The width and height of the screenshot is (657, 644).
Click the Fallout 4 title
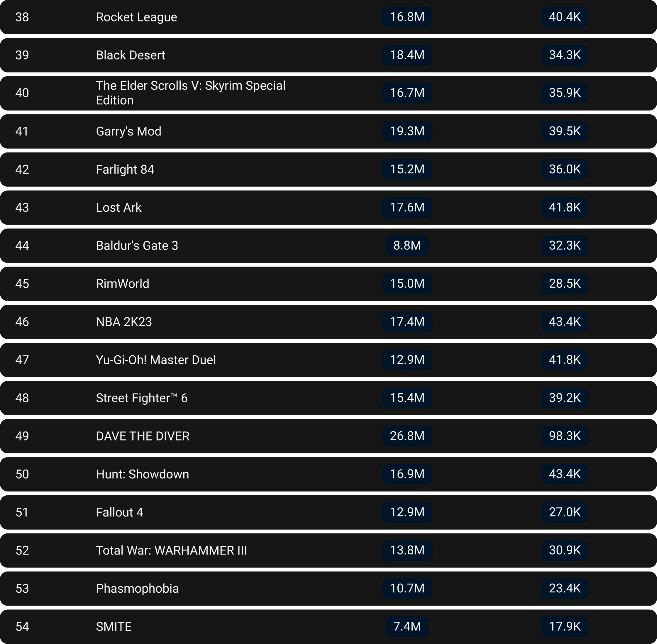(x=119, y=512)
